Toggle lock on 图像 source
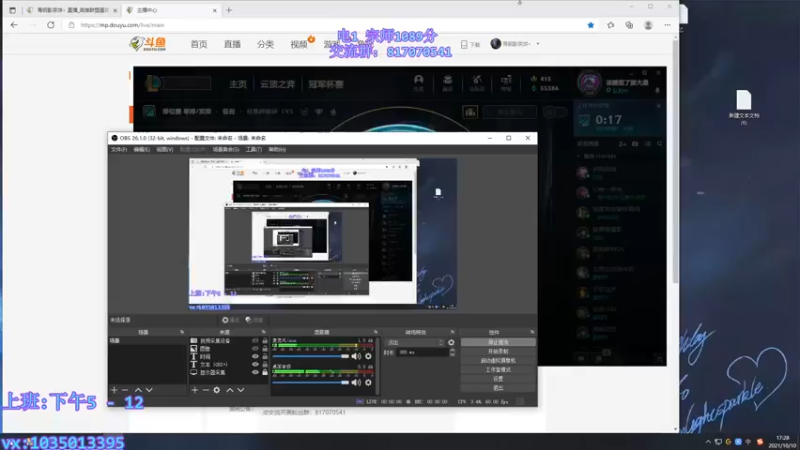The width and height of the screenshot is (800, 450). click(265, 348)
